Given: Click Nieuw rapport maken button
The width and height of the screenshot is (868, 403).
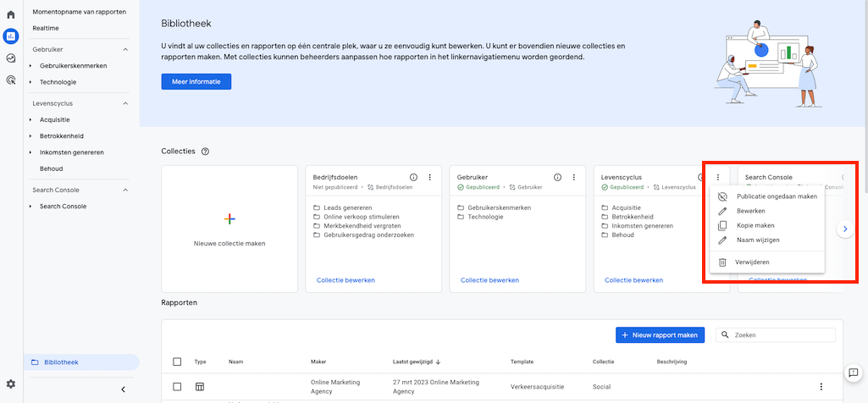Looking at the screenshot, I should 661,335.
